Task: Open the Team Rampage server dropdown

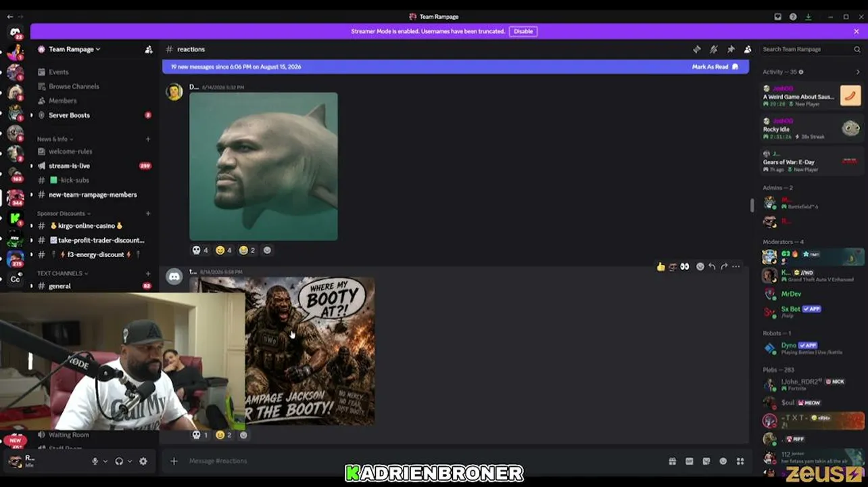Action: pyautogui.click(x=74, y=49)
